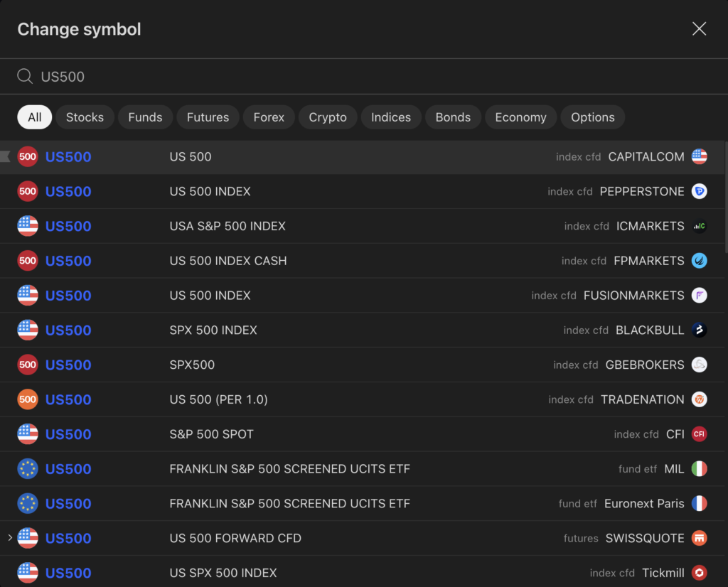Filter results by Funds
Image resolution: width=728 pixels, height=587 pixels.
click(145, 117)
